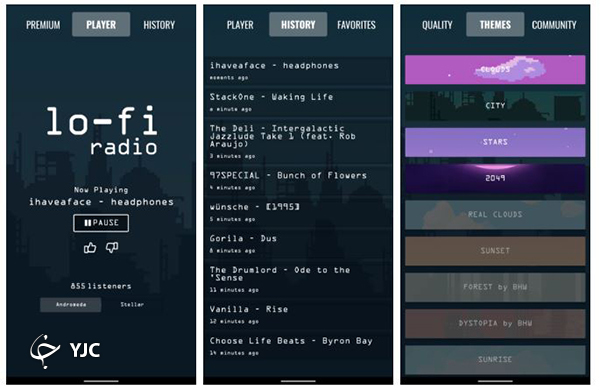Select the highlighted Player tab in first screen
This screenshot has width=600, height=390.
[101, 24]
